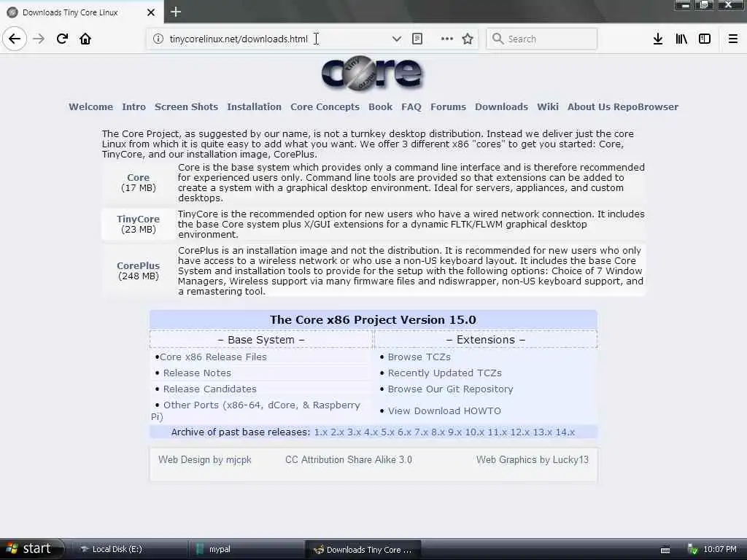Open the 10.x archive release
This screenshot has height=560, width=747.
(474, 432)
